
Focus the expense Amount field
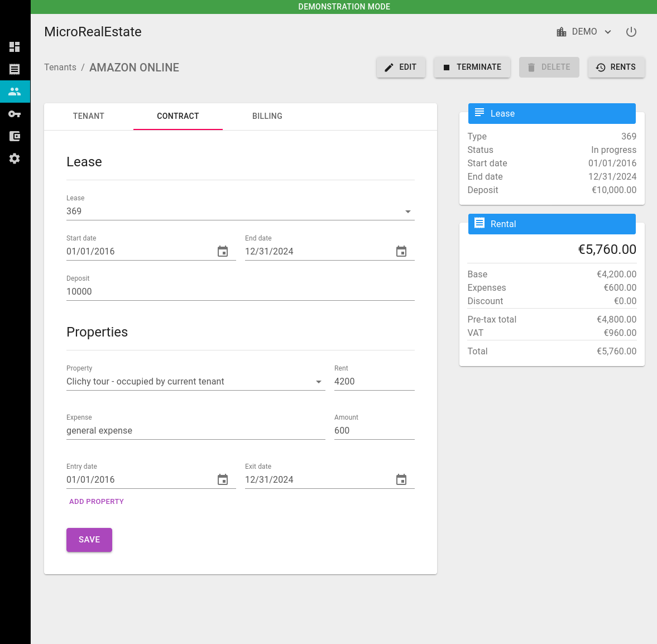tap(374, 431)
